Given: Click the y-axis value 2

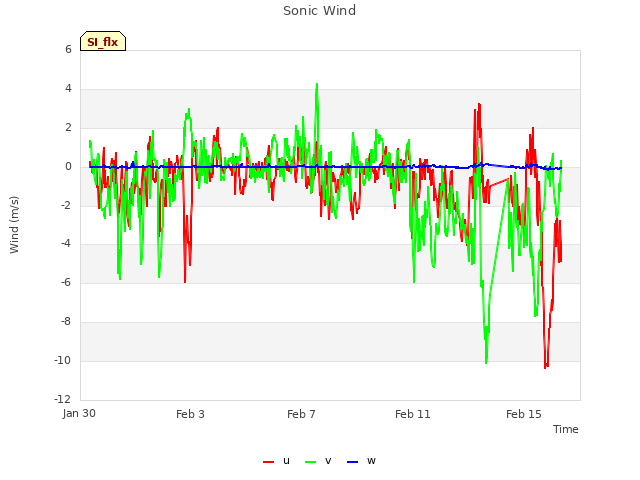Looking at the screenshot, I should click(x=68, y=128).
